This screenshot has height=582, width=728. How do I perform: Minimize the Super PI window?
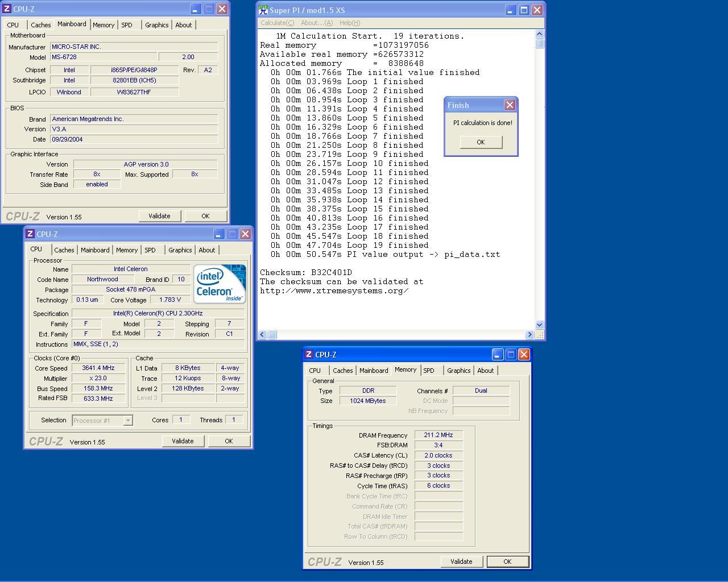pyautogui.click(x=511, y=10)
